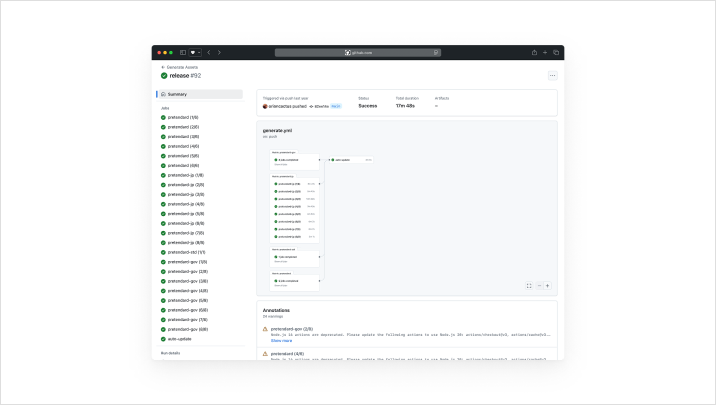Expand Show all jobs under bottom pretendard matrix
The image size is (716, 405).
[281, 285]
